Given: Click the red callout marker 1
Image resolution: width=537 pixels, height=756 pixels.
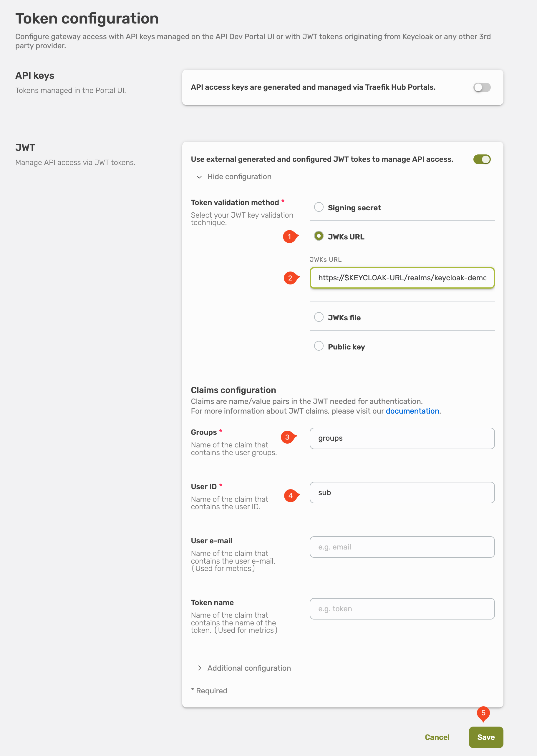Looking at the screenshot, I should coord(289,236).
